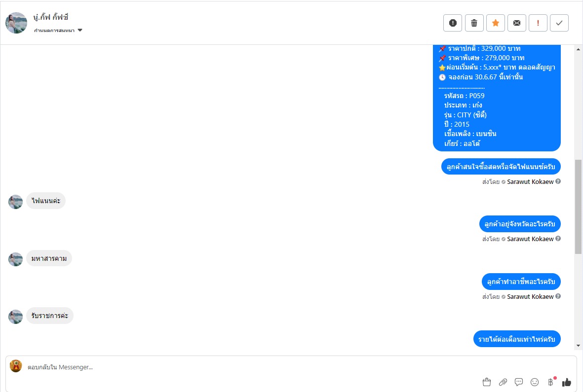Click the customer message ไฟแนนค่ะ

coord(46,201)
